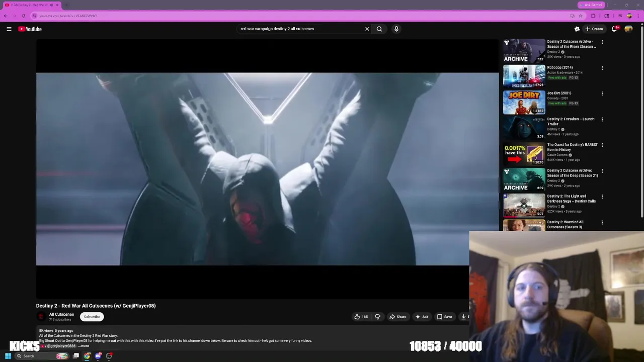Open the All Cutscenes channel avatar
Image resolution: width=644 pixels, height=362 pixels.
click(x=41, y=316)
